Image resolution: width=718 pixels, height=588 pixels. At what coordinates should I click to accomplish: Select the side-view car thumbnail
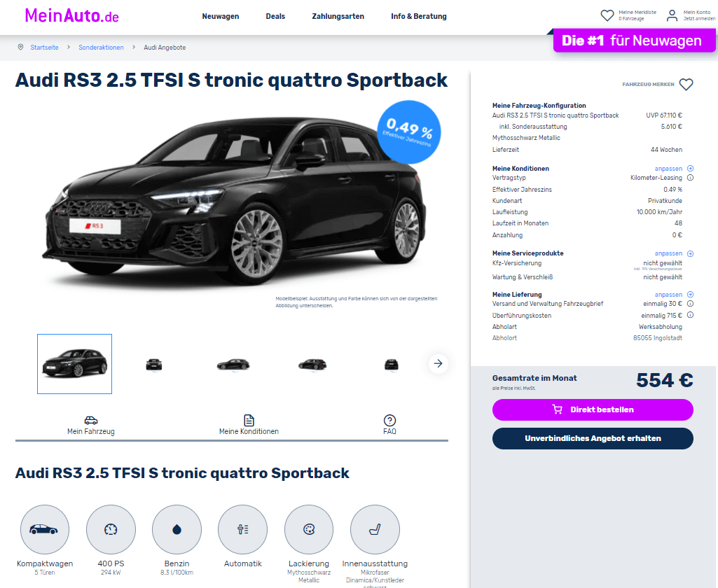pyautogui.click(x=233, y=364)
